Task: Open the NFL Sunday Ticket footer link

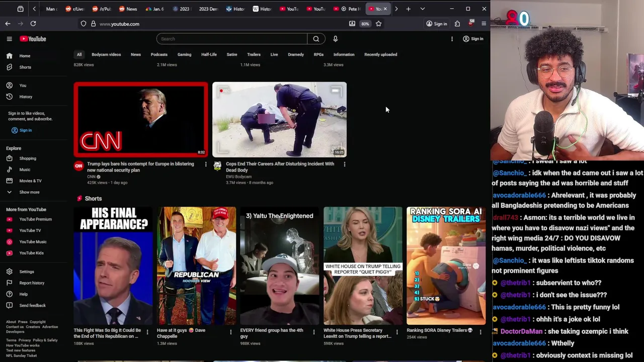Action: [21, 355]
